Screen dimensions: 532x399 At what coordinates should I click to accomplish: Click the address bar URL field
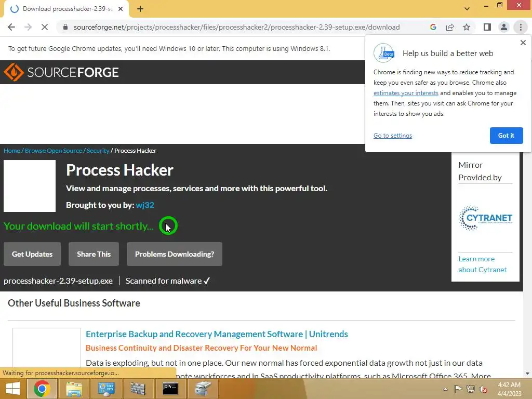(236, 27)
